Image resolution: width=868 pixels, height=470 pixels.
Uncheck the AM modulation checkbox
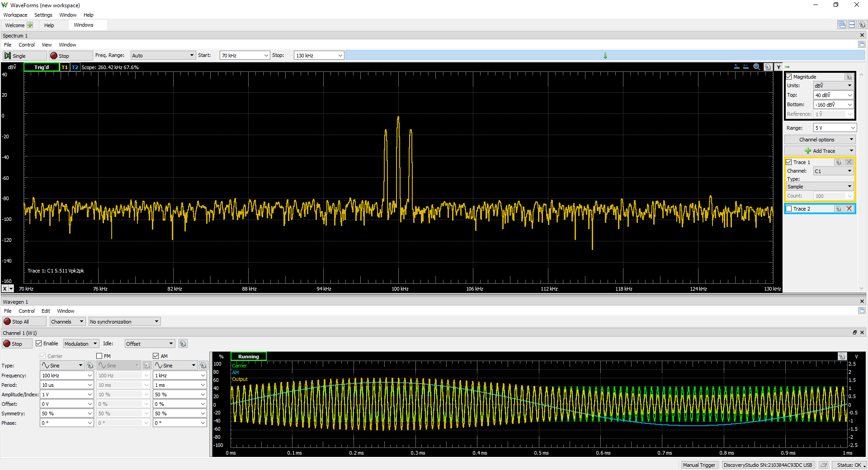(x=156, y=356)
